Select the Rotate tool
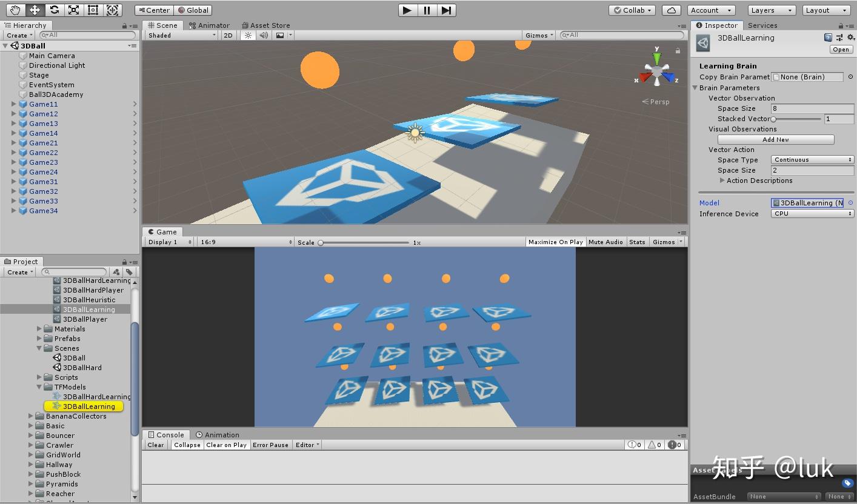The width and height of the screenshot is (857, 504). (55, 10)
